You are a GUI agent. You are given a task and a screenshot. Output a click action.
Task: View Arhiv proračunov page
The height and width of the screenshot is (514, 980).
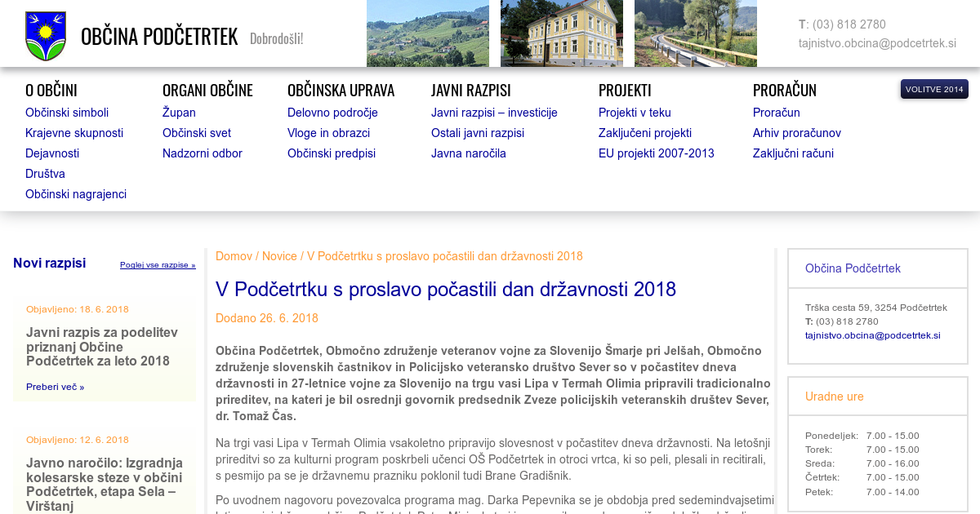[x=796, y=133]
